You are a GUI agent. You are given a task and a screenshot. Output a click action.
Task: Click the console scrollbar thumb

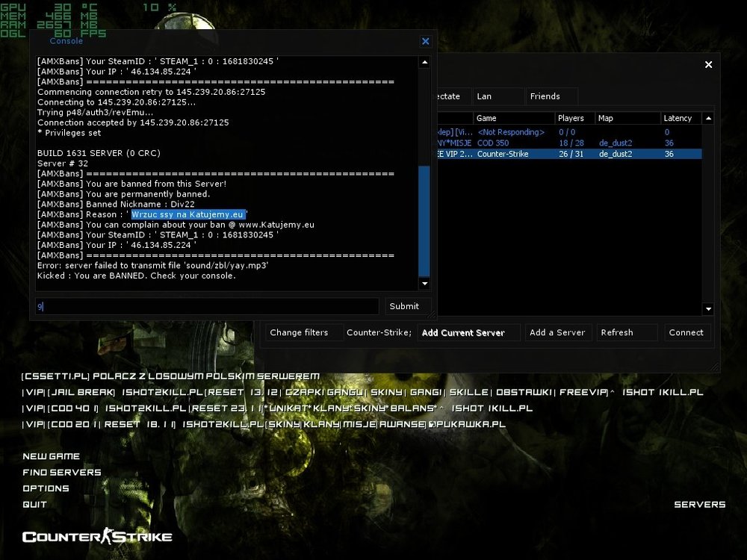tap(424, 220)
